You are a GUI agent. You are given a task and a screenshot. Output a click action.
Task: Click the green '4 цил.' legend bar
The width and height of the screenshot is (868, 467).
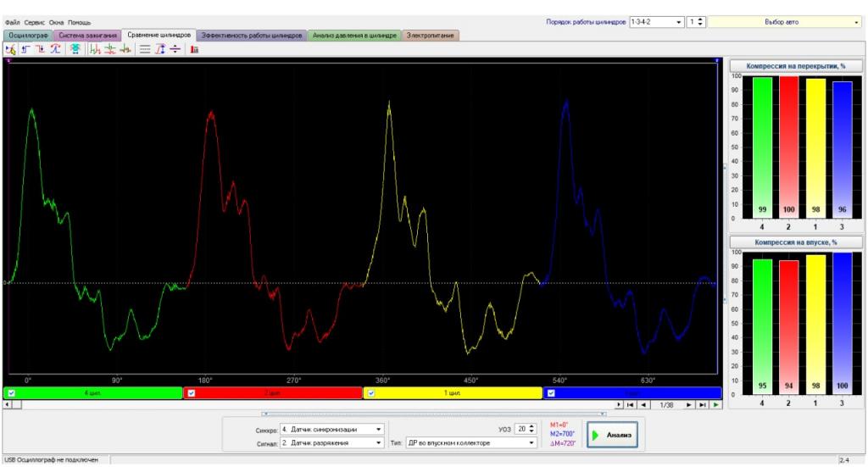coord(93,393)
